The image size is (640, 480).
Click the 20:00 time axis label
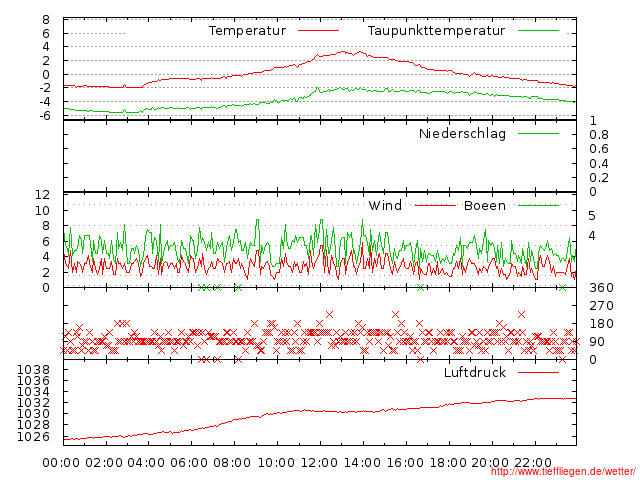(490, 463)
